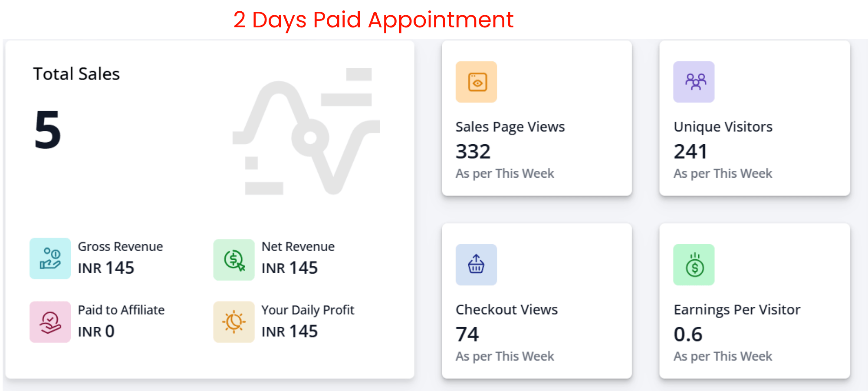
Task: Click the Paid to Affiliate icon
Action: click(x=50, y=322)
